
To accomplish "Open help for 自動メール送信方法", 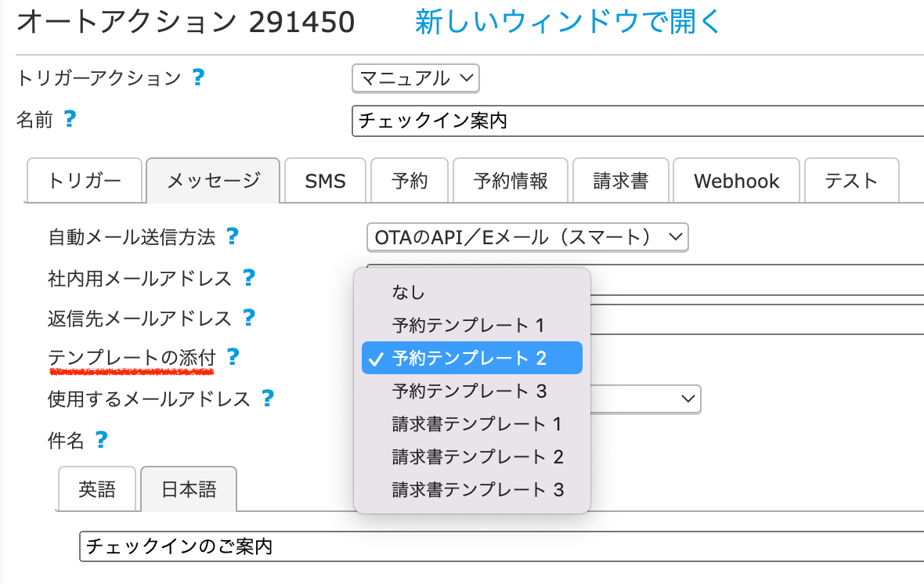I will pyautogui.click(x=232, y=236).
